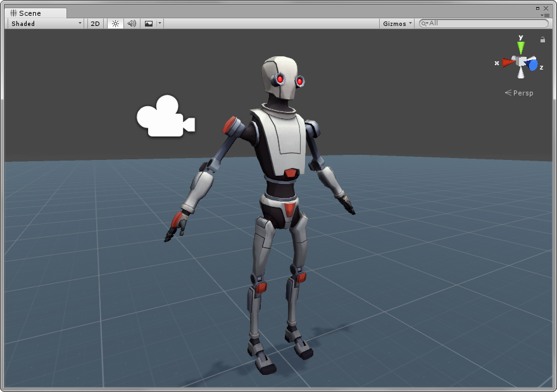The height and width of the screenshot is (392, 557).
Task: Toggle scene audio with the speaker icon
Action: (x=132, y=23)
